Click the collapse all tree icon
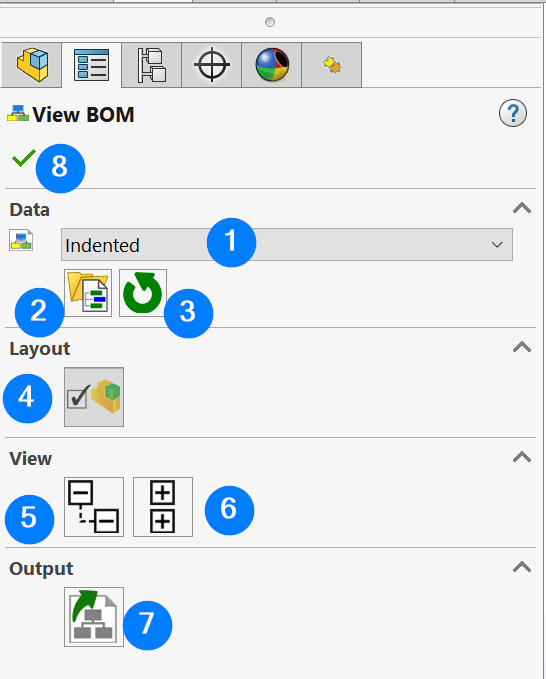Screen dimensions: 546x679 (94, 507)
